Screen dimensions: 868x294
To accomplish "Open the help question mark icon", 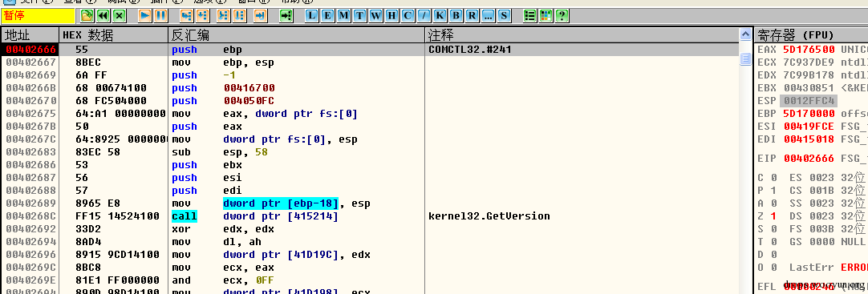I will tap(562, 15).
